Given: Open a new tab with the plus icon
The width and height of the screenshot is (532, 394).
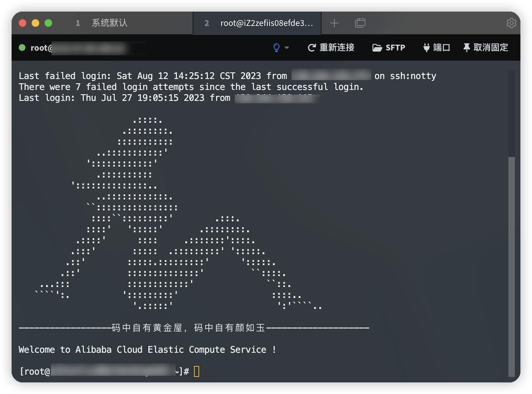Looking at the screenshot, I should tap(334, 23).
